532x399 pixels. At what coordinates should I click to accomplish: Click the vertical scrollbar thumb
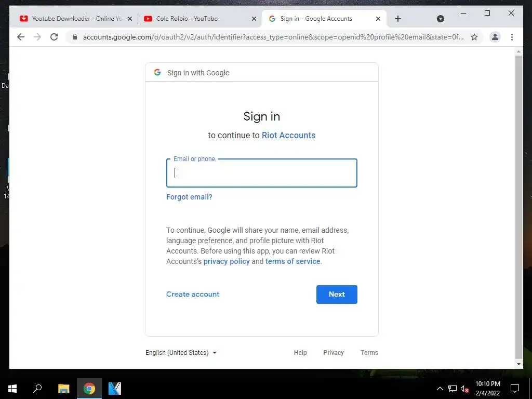point(518,207)
